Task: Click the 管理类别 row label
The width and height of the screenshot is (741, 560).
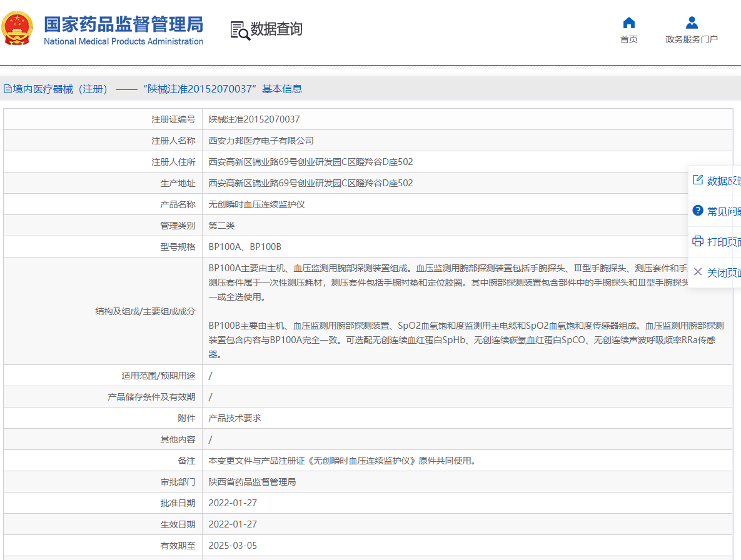Action: coord(178,226)
